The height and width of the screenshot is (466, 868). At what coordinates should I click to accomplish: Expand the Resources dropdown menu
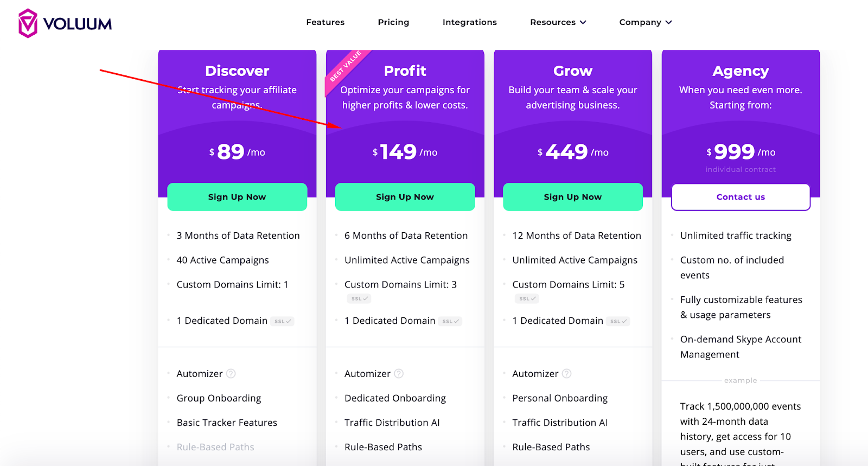(x=558, y=22)
